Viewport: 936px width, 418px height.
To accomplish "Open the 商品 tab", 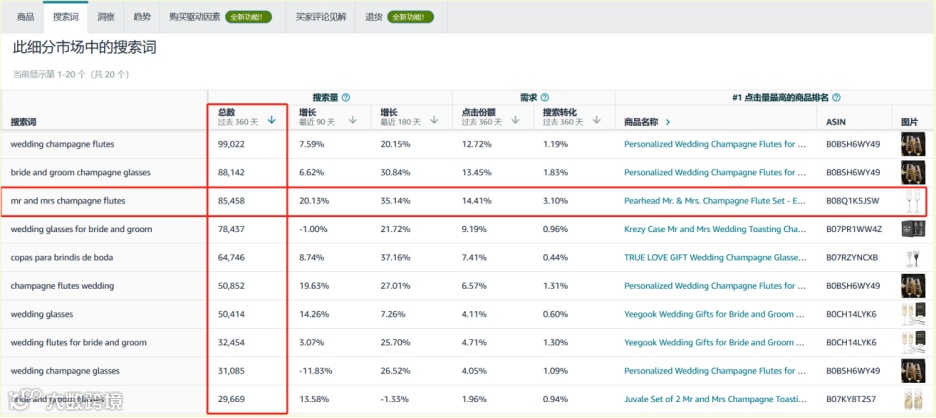I will tap(26, 17).
